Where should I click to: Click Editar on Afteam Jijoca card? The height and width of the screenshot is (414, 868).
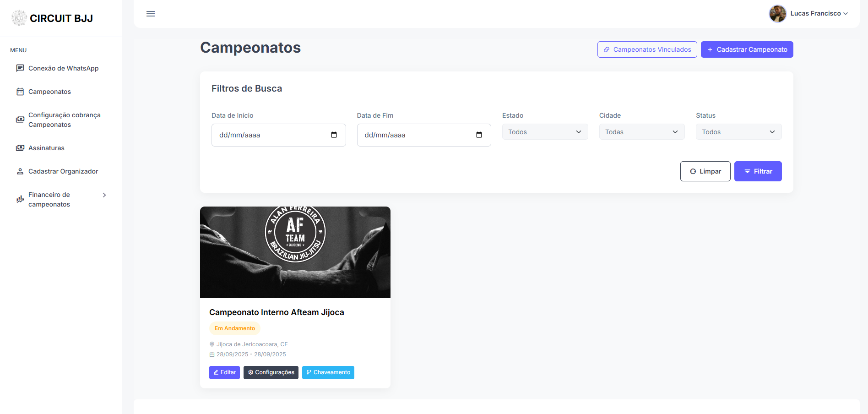pos(224,373)
